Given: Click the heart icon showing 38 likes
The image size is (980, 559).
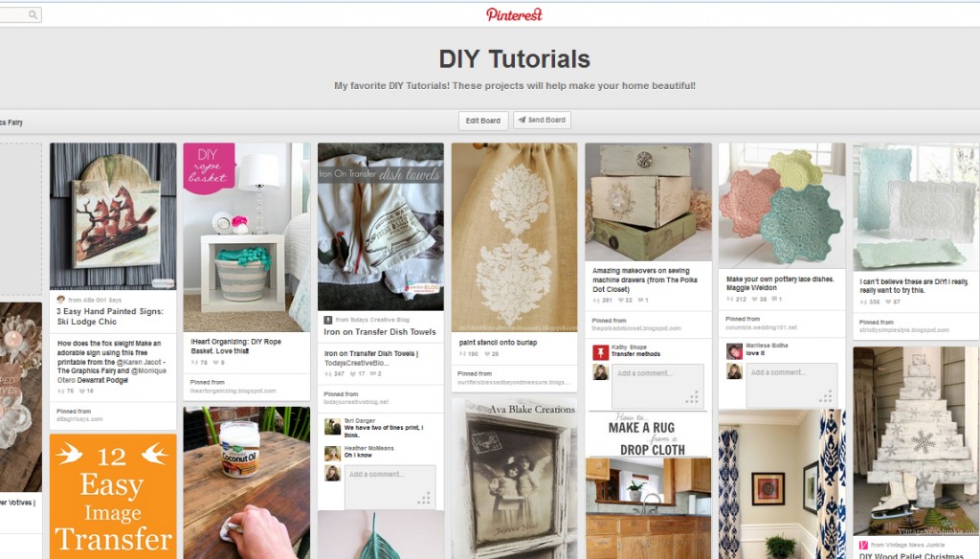Looking at the screenshot, I should [754, 299].
